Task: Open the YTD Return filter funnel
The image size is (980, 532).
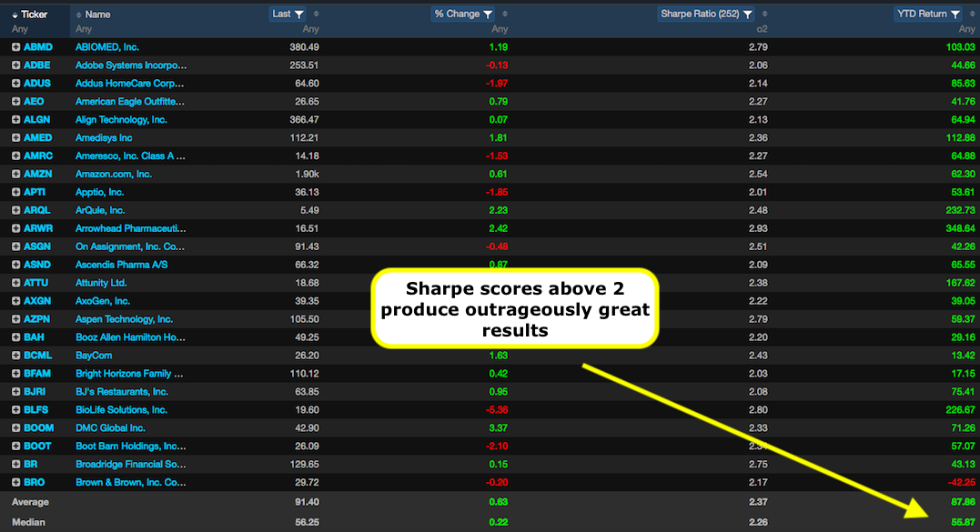Action: 955,14
